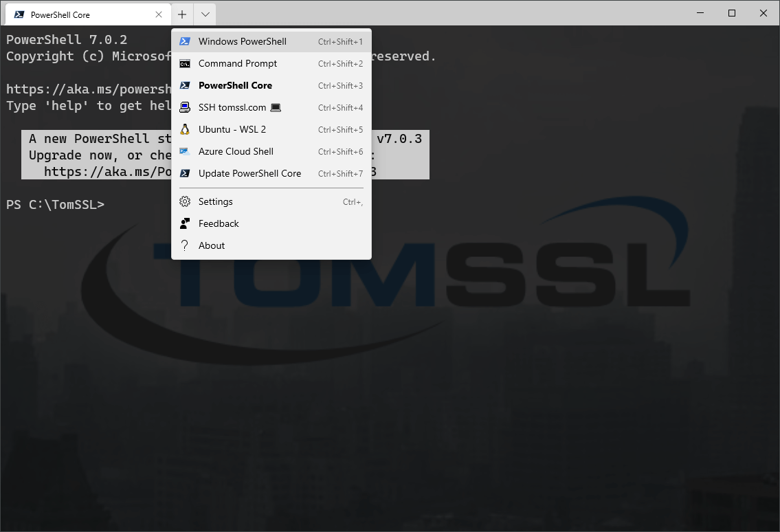Click the terminal prompt at PS C:\TomSSL
The image size is (780, 532).
pyautogui.click(x=55, y=203)
